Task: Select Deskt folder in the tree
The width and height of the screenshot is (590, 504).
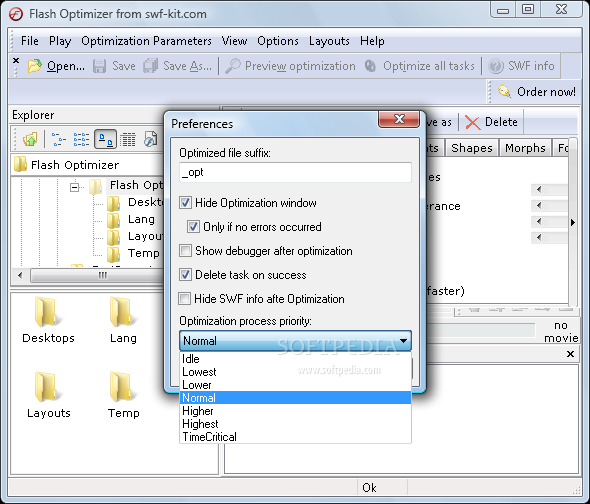Action: click(x=145, y=202)
